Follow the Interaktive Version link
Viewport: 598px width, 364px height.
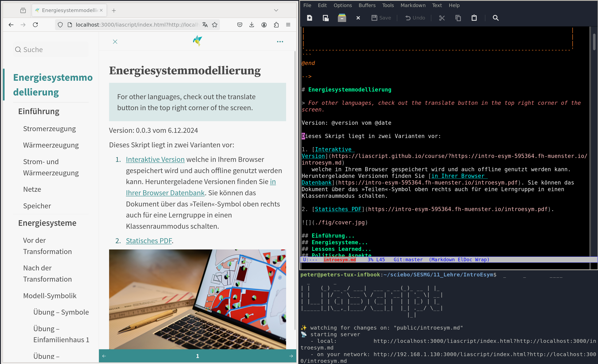click(x=155, y=159)
